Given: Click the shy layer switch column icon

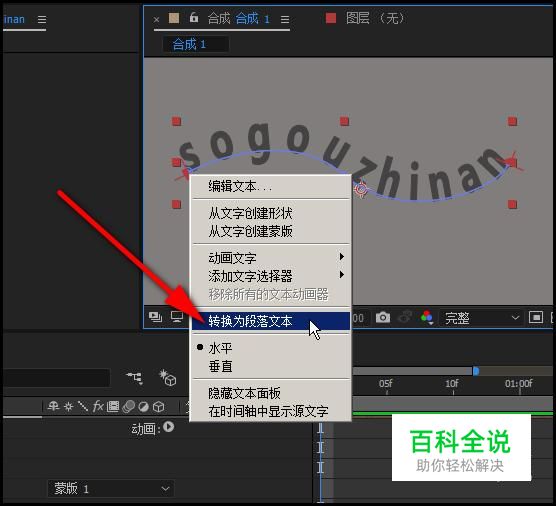Looking at the screenshot, I should tap(53, 406).
